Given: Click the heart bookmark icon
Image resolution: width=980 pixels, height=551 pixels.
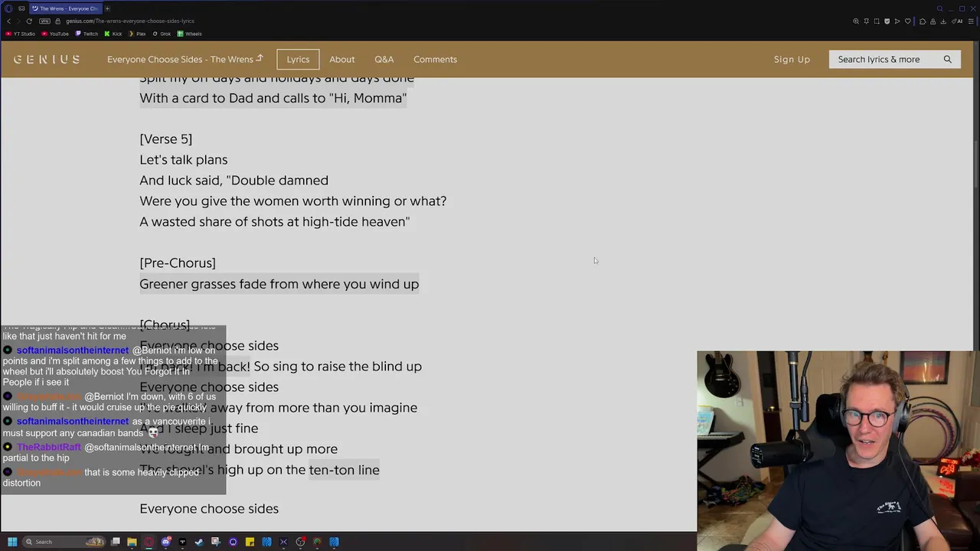Looking at the screenshot, I should (908, 21).
